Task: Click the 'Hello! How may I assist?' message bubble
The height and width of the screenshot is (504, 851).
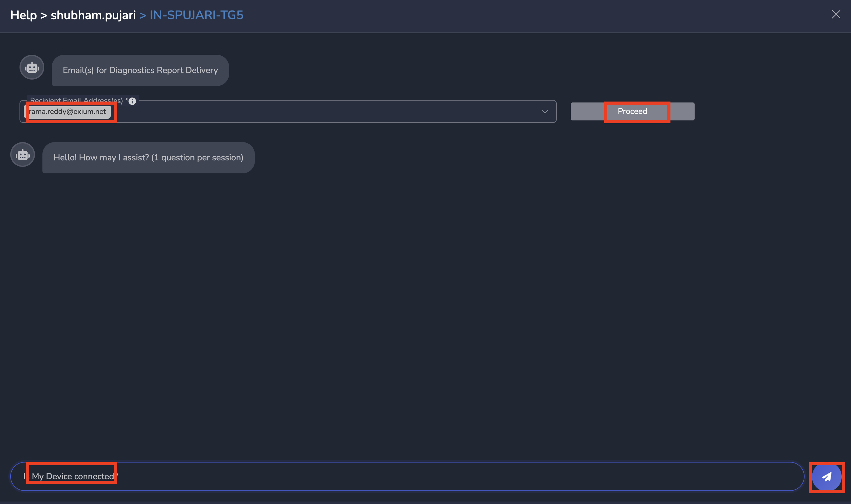Action: [x=148, y=158]
